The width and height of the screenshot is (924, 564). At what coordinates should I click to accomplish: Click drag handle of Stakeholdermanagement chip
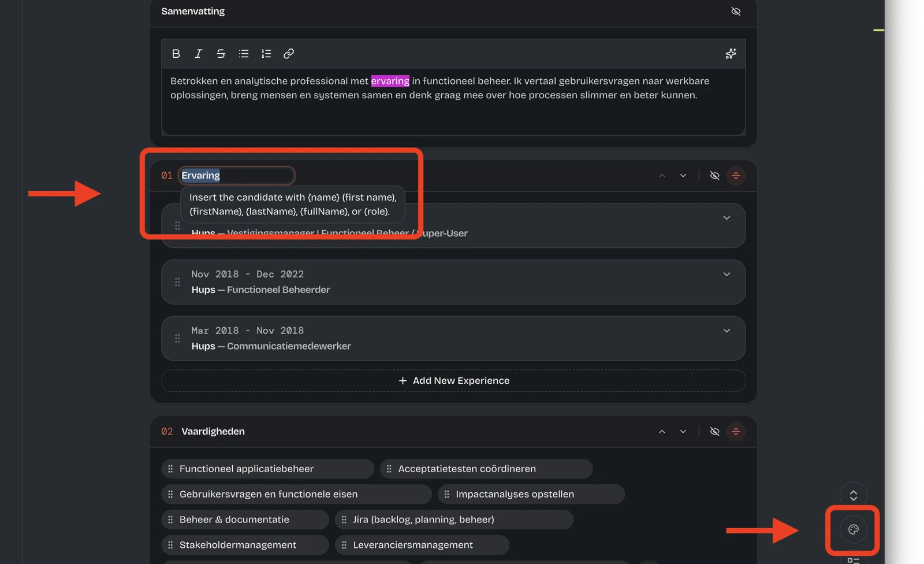[x=170, y=546]
